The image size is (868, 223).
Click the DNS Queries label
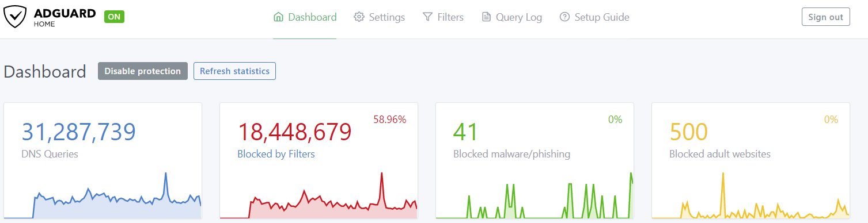[50, 154]
